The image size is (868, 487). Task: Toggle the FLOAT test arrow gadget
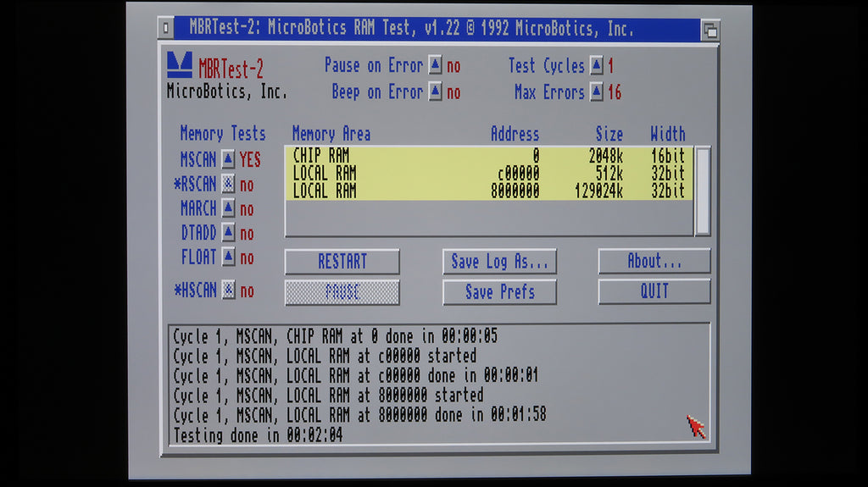(x=228, y=257)
